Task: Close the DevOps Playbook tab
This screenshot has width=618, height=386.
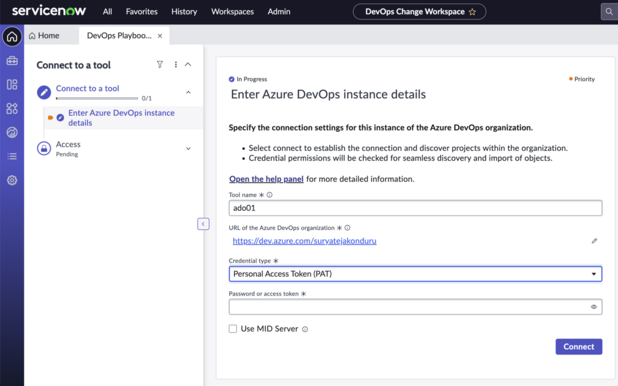Action: pos(160,36)
